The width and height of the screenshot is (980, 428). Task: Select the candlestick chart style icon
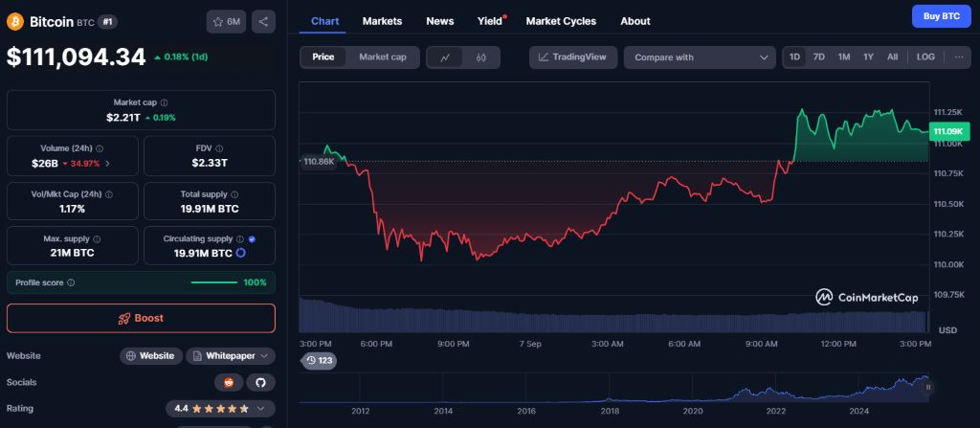[480, 57]
